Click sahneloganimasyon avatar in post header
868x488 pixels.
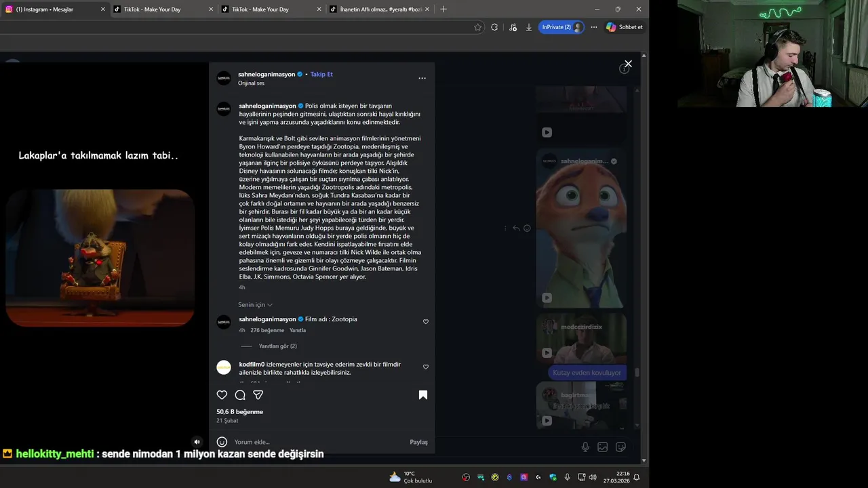(x=224, y=78)
